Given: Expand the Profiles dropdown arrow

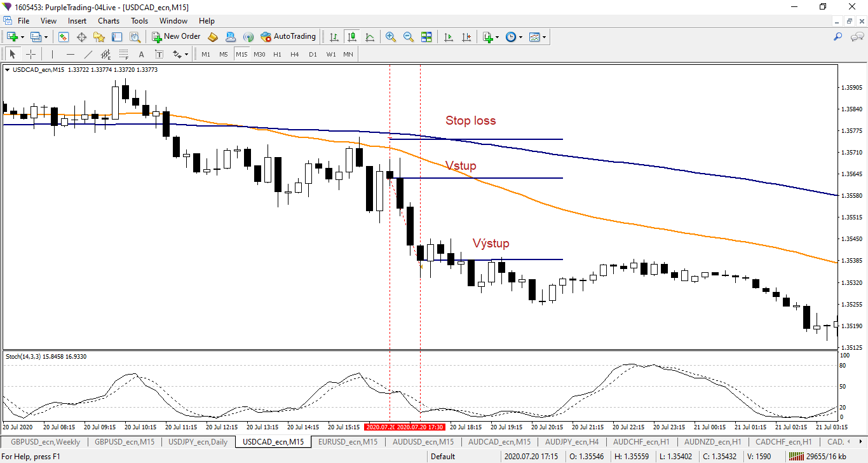Looking at the screenshot, I should 46,37.
